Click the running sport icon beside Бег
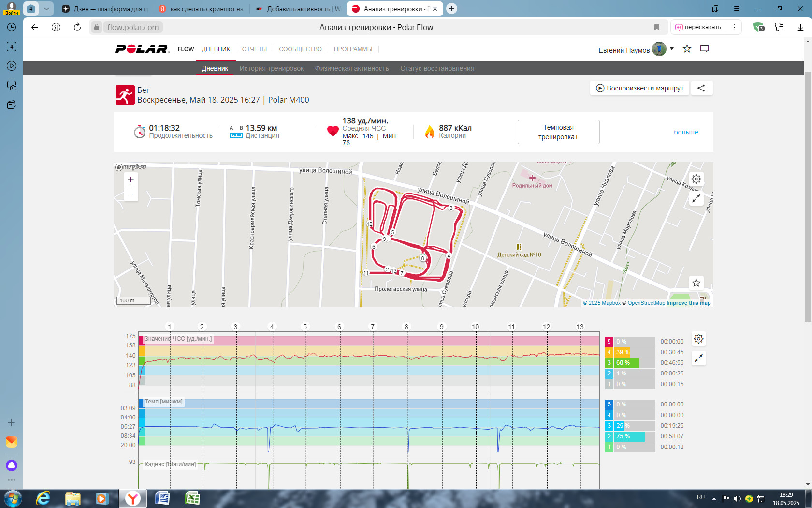This screenshot has height=508, width=812. pos(125,95)
